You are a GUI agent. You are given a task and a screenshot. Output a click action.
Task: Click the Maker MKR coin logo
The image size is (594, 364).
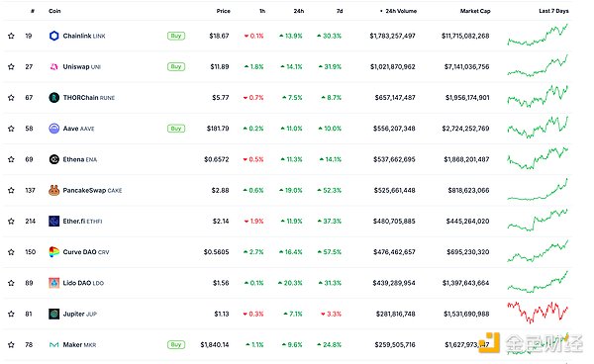click(54, 344)
